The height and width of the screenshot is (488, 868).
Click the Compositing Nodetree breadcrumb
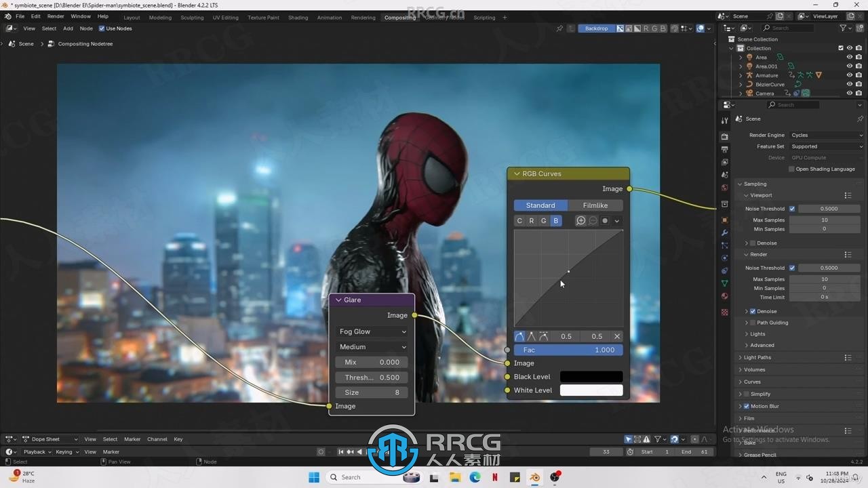pyautogui.click(x=85, y=43)
